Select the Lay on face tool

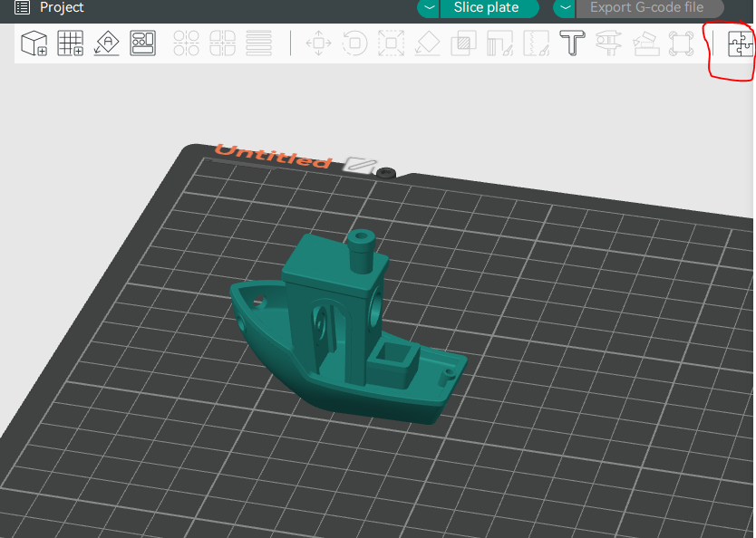(x=428, y=43)
